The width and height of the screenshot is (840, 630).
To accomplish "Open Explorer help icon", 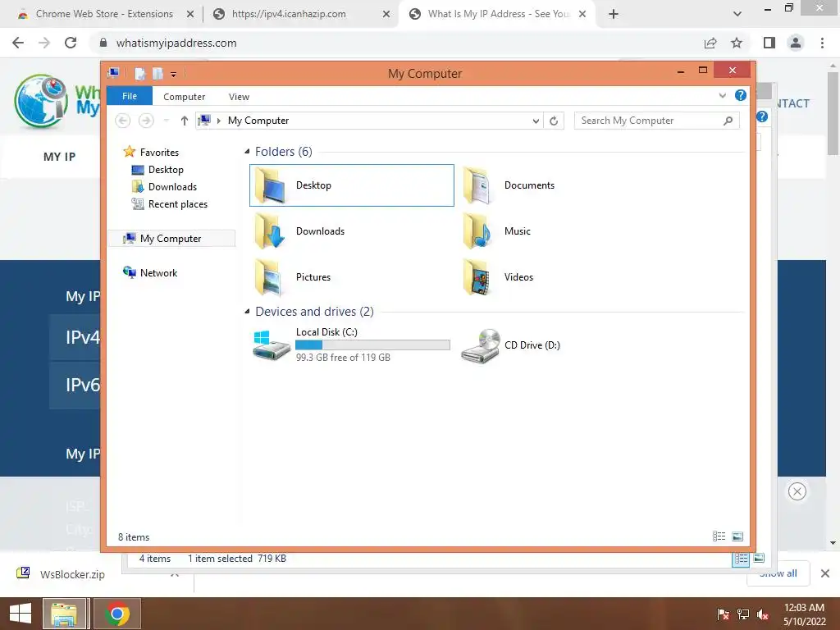I will [x=741, y=95].
